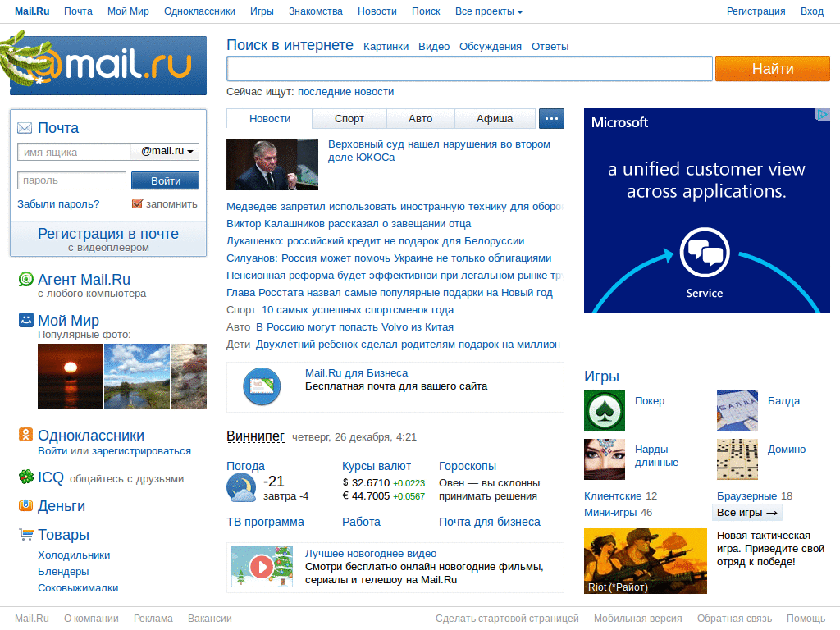Click the envelope icon beside Почта
Screen dimensions: 840x630
click(x=25, y=128)
